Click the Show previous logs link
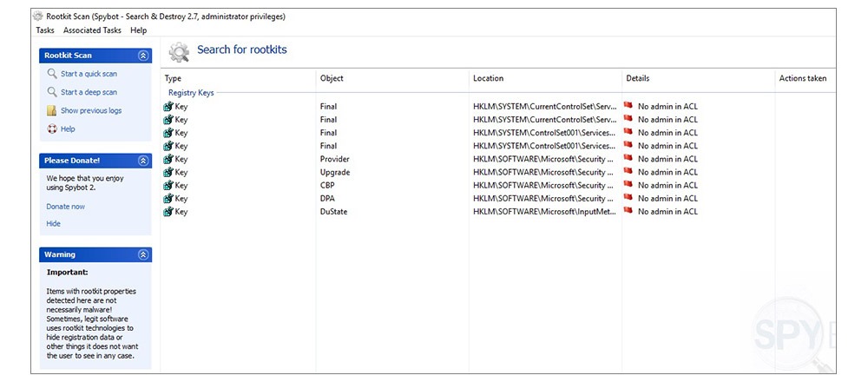The height and width of the screenshot is (382, 868). 91,110
